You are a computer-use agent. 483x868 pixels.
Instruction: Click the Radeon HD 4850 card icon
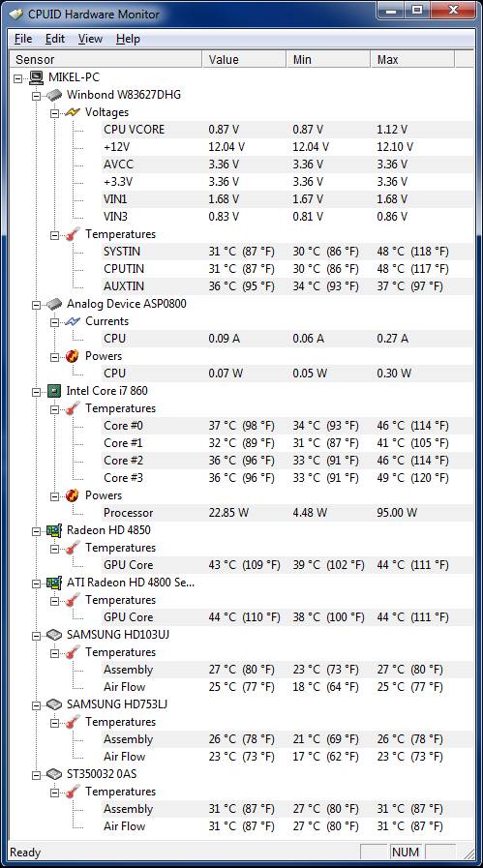point(54,530)
